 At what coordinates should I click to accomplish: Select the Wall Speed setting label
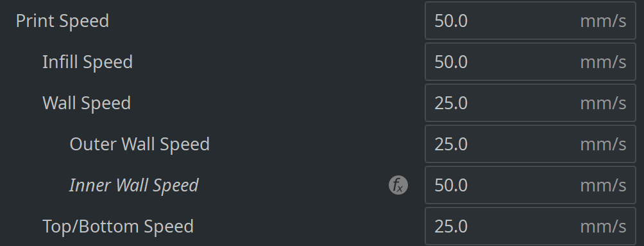point(87,103)
